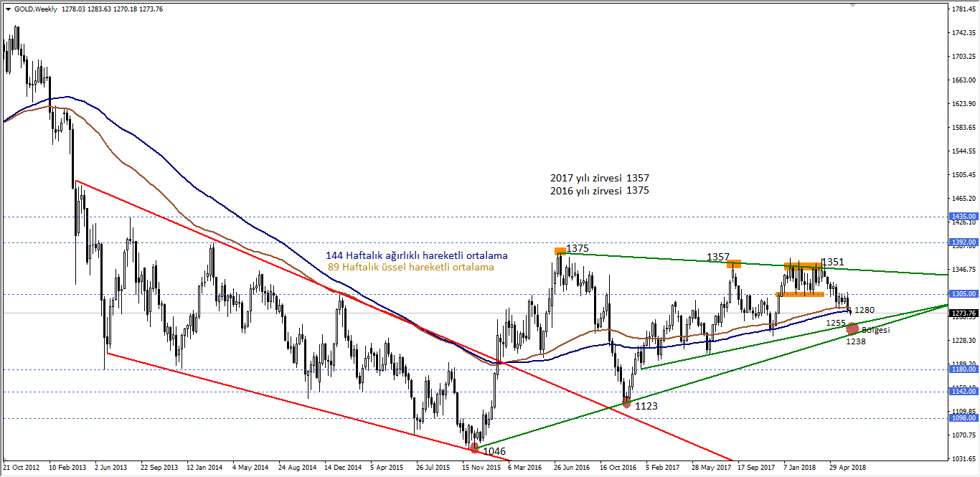Select the orange rectangle at the 1375 peak
The image size is (980, 477).
coord(560,251)
